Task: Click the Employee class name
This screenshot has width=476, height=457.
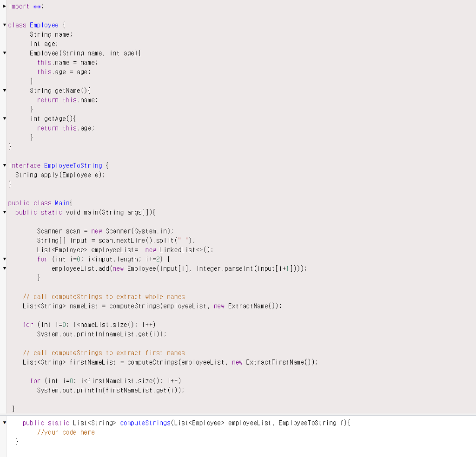Action: click(44, 25)
